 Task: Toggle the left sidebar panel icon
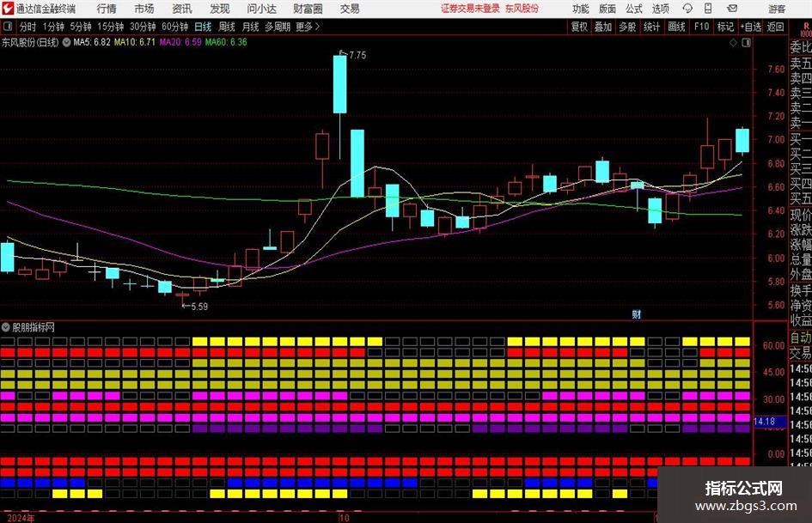coord(7,27)
